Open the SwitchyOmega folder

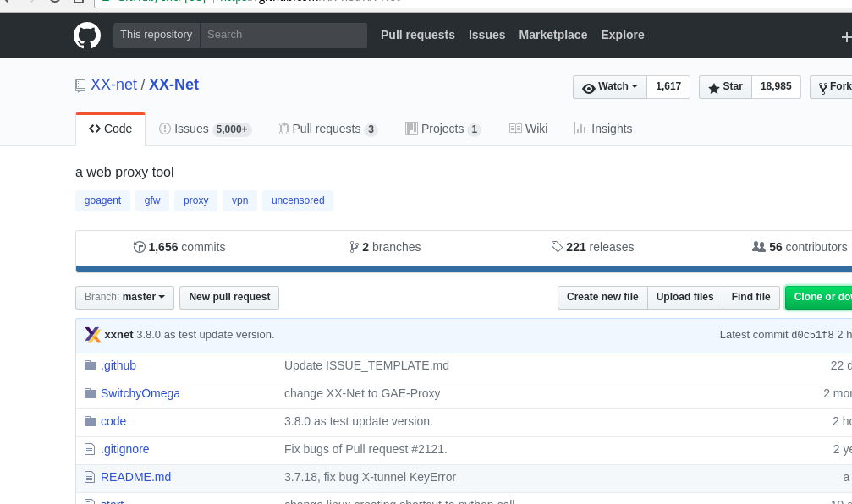pos(140,393)
